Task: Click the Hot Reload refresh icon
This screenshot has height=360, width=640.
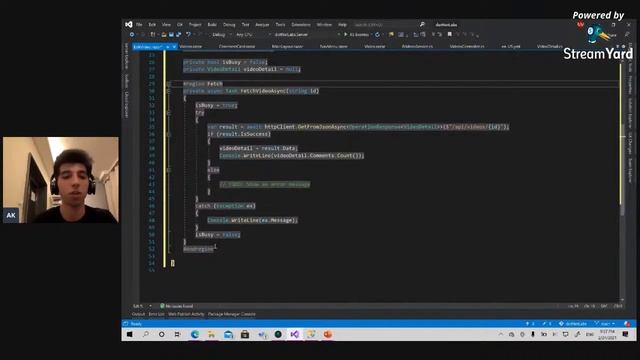Action: click(x=377, y=35)
